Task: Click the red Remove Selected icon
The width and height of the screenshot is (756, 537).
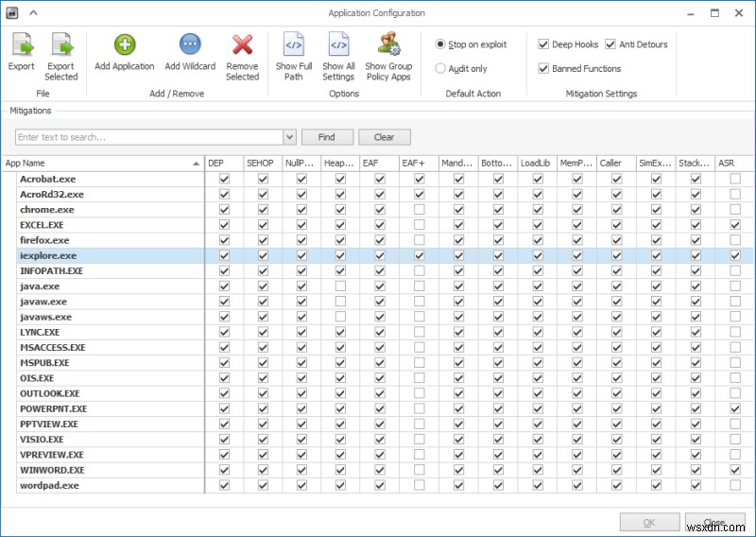Action: click(242, 45)
